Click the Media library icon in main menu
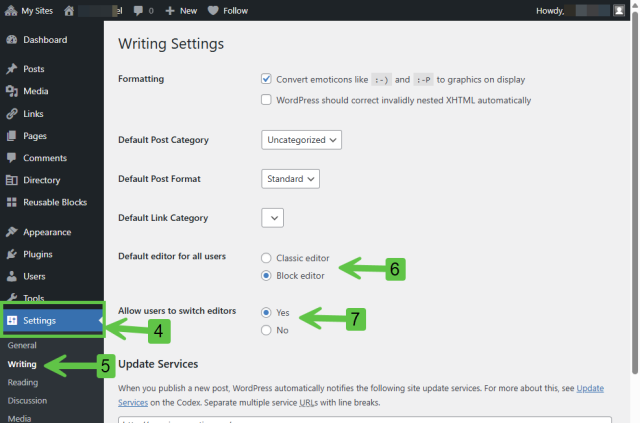The image size is (640, 423). [x=12, y=91]
